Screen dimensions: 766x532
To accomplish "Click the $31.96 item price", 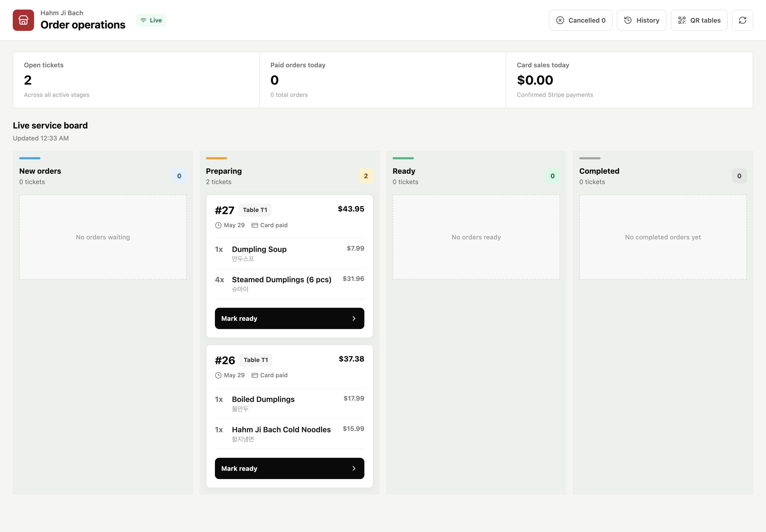I will click(x=353, y=279).
